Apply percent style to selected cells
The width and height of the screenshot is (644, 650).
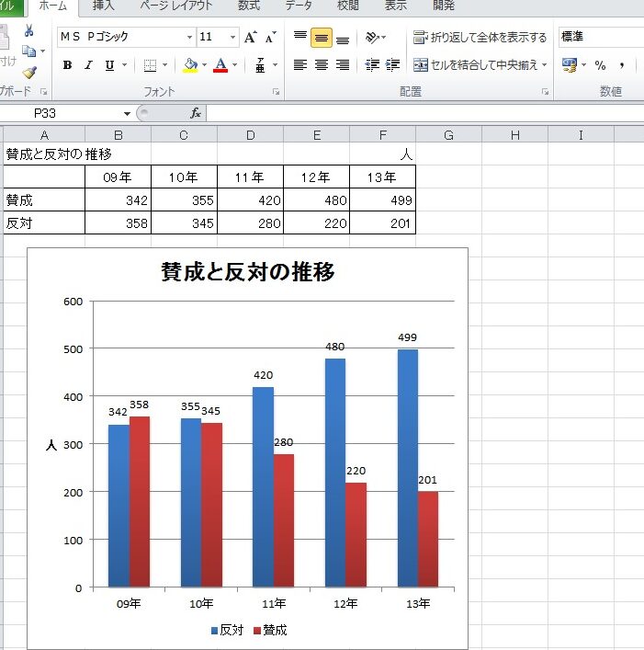pos(600,65)
